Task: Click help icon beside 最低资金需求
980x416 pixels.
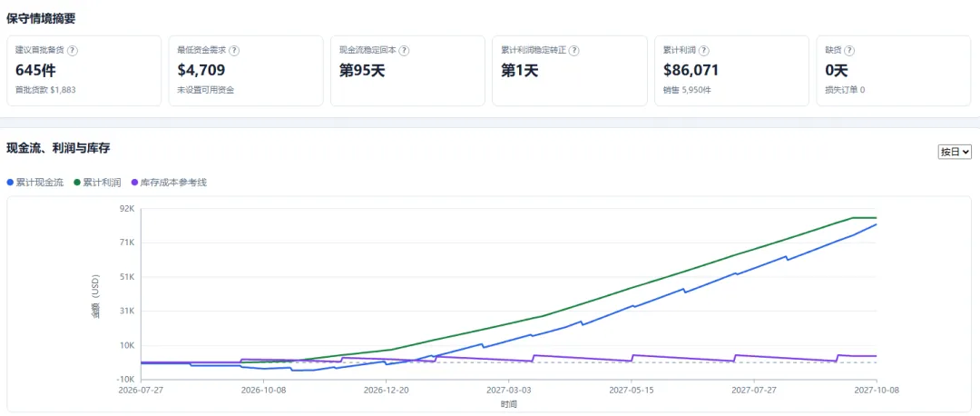Action: click(234, 51)
